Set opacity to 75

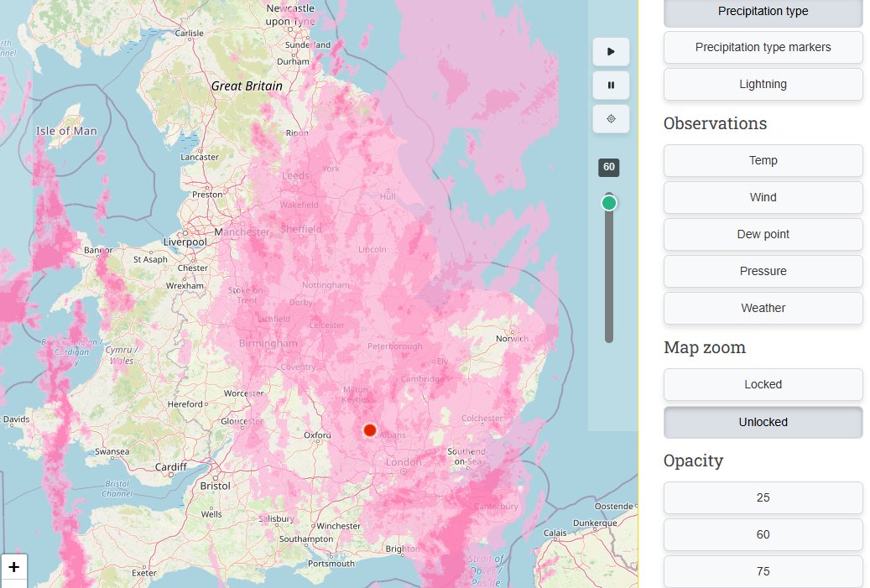(762, 571)
